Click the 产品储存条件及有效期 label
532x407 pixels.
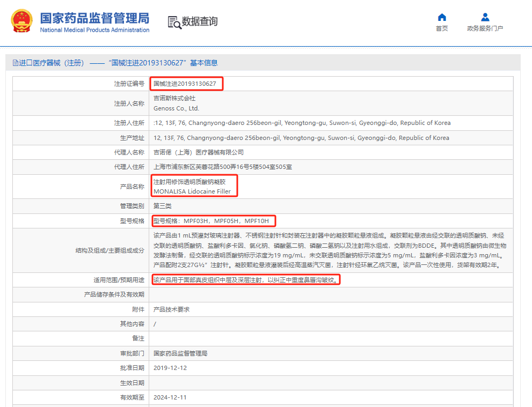(114, 294)
